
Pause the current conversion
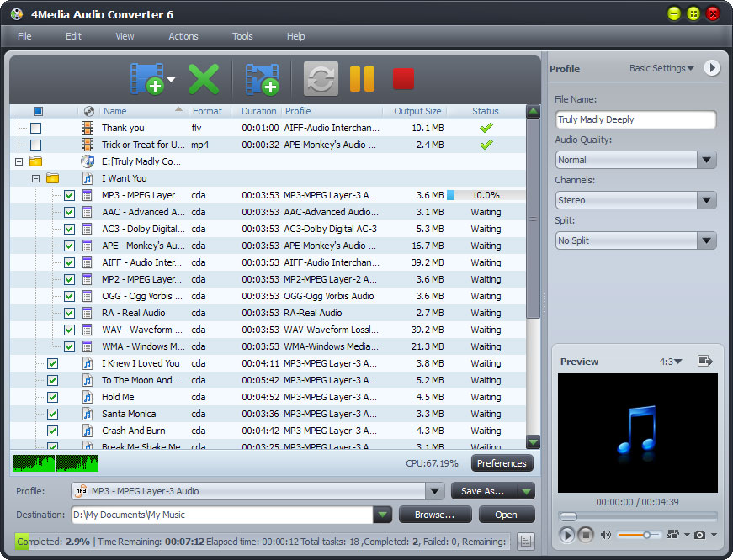click(362, 78)
